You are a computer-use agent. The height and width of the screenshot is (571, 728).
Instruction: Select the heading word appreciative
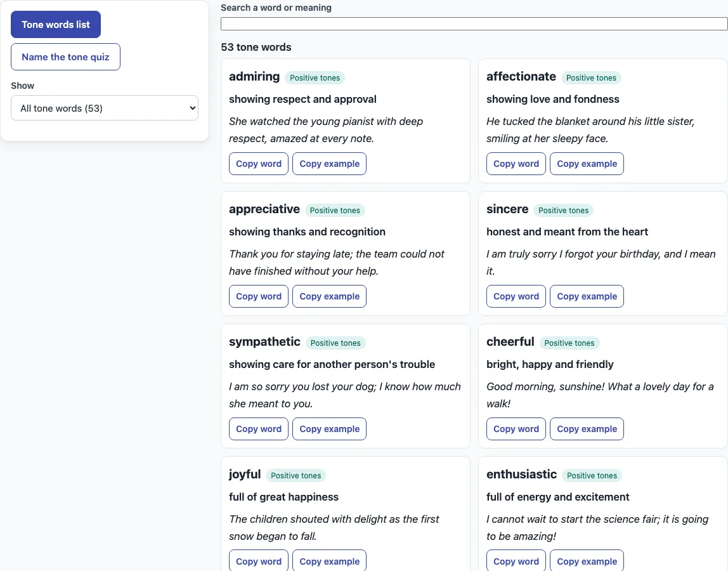click(x=264, y=209)
